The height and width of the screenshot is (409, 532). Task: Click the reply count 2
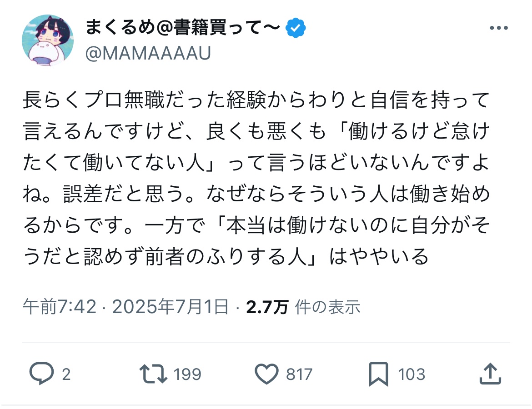click(66, 374)
